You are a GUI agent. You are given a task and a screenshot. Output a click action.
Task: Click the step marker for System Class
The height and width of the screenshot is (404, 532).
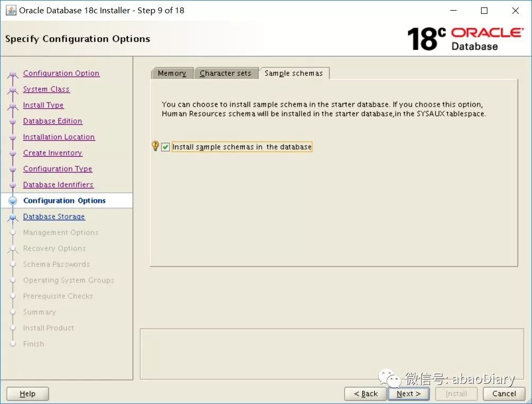tap(13, 90)
